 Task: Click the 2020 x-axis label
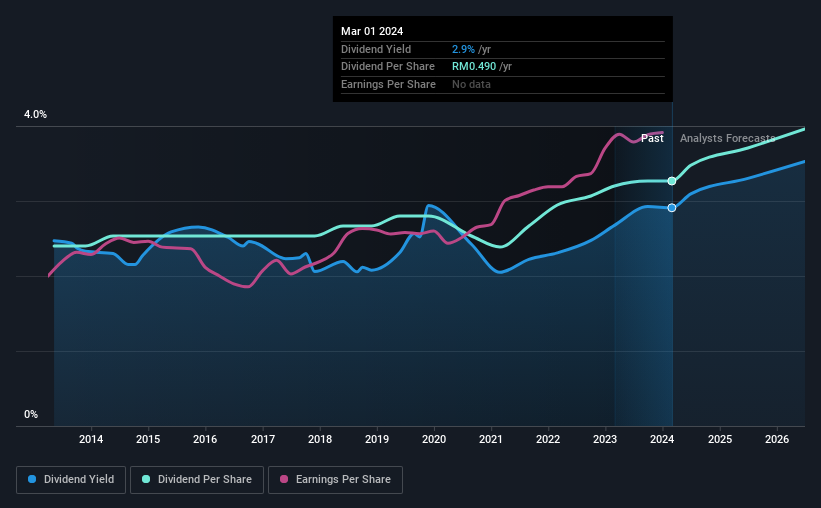pyautogui.click(x=434, y=439)
